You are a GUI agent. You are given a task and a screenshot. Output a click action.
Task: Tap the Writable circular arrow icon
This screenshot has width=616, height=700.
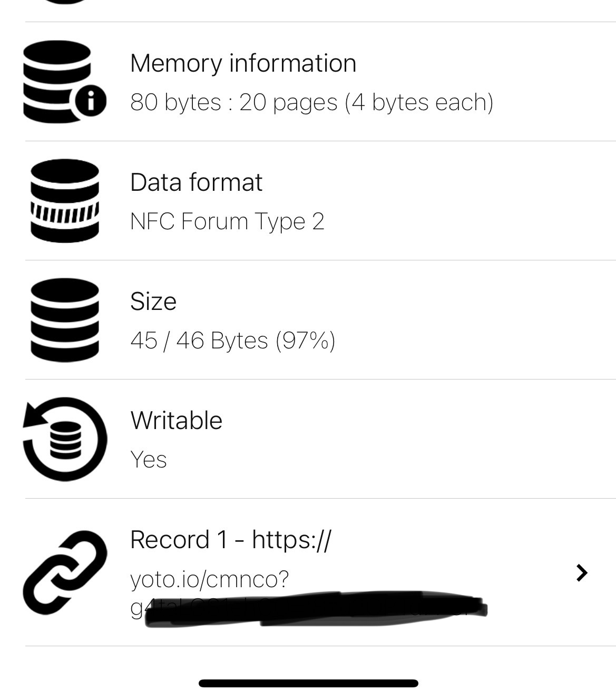click(65, 439)
